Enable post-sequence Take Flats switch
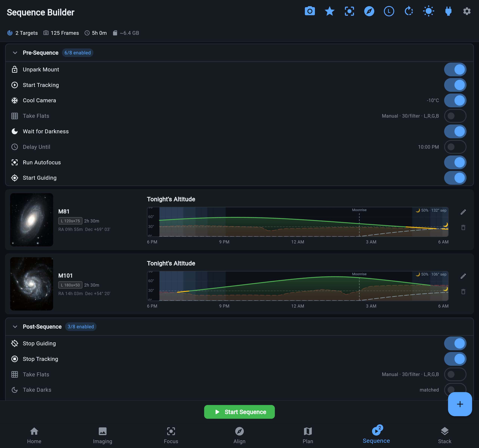 [x=455, y=374]
